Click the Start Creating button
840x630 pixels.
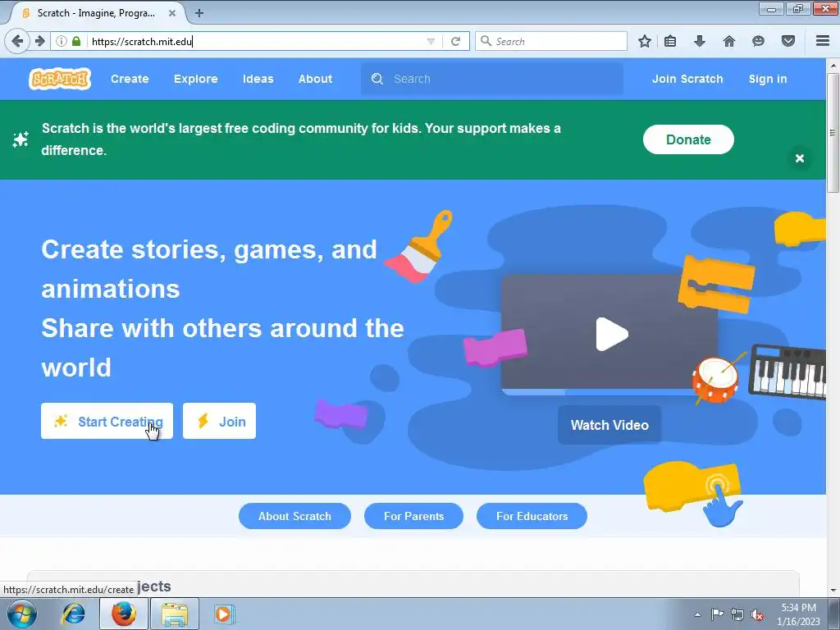(107, 421)
